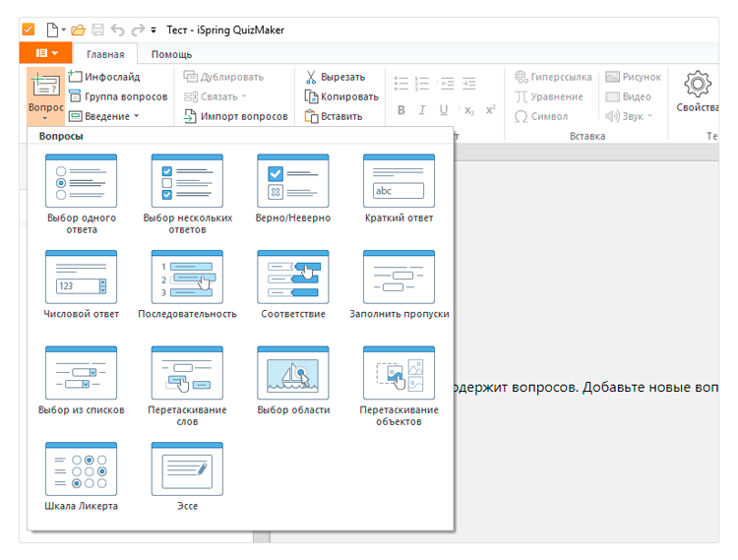Expand the quick access toolbar customize arrow
The width and height of the screenshot is (738, 560).
154,31
